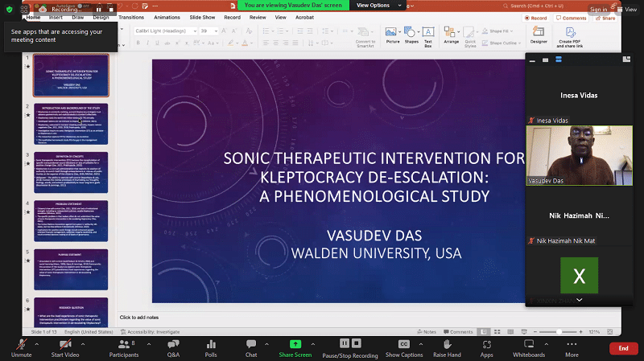The width and height of the screenshot is (644, 361).
Task: Open the Q&A panel
Action: (173, 343)
